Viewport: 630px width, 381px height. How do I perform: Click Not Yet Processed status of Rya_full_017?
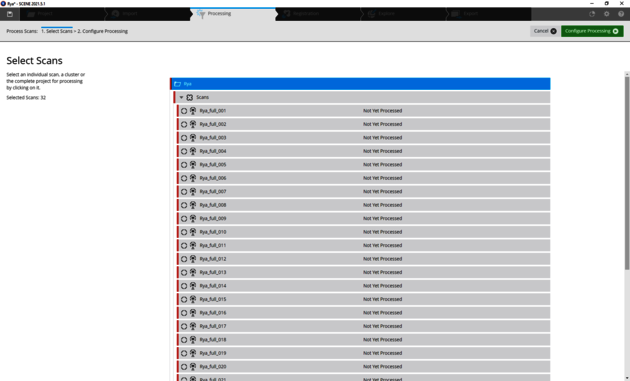(x=382, y=326)
